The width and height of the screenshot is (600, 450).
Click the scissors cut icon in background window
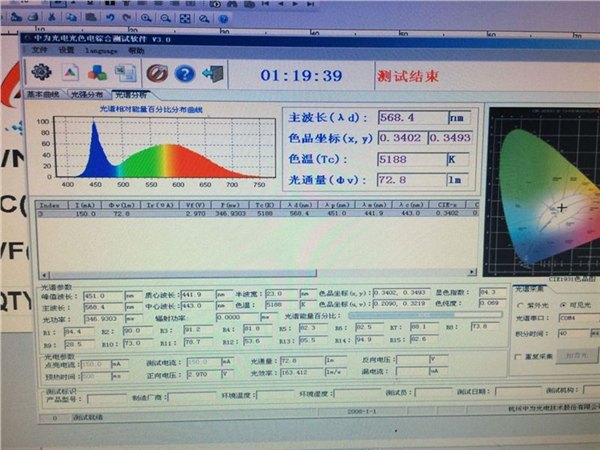click(52, 17)
